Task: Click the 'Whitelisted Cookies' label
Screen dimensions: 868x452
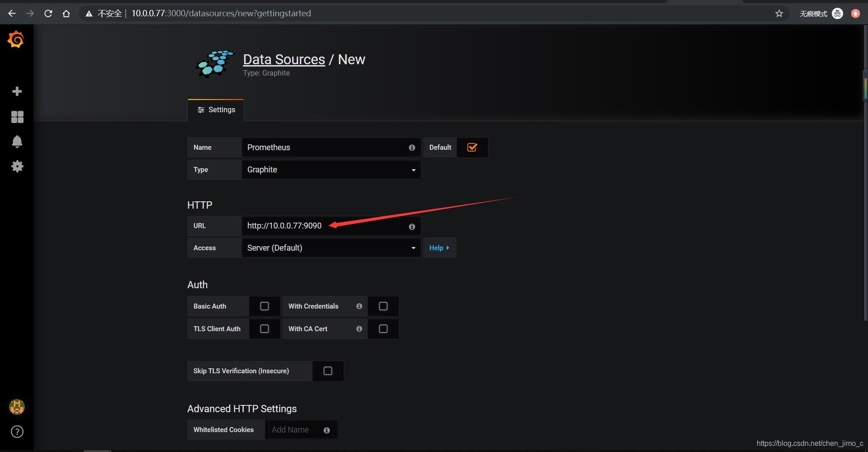Action: coord(223,430)
